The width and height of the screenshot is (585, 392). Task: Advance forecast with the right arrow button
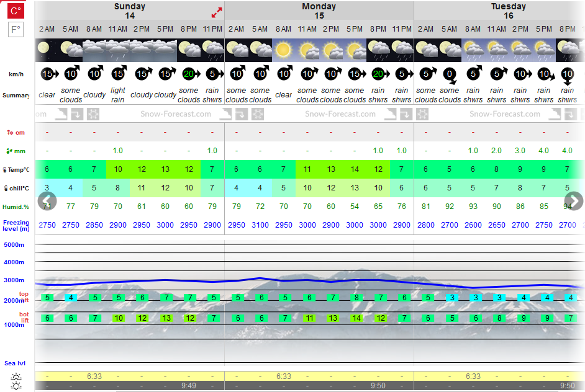[x=573, y=201]
